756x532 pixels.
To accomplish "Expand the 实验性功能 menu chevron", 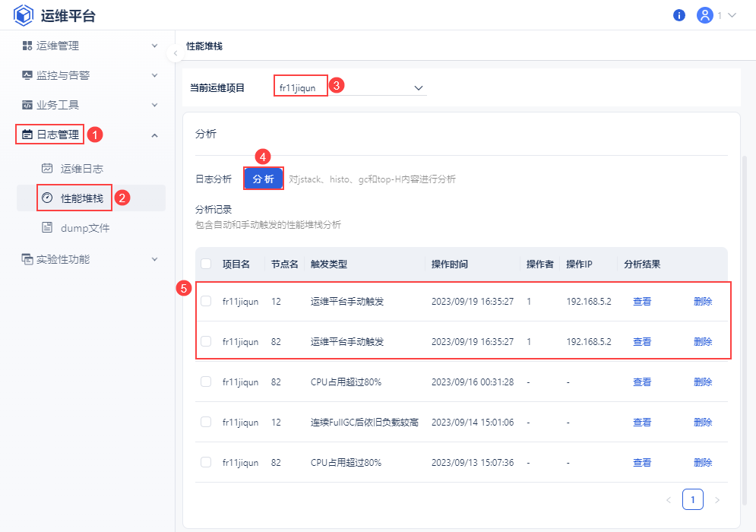I will tap(155, 259).
